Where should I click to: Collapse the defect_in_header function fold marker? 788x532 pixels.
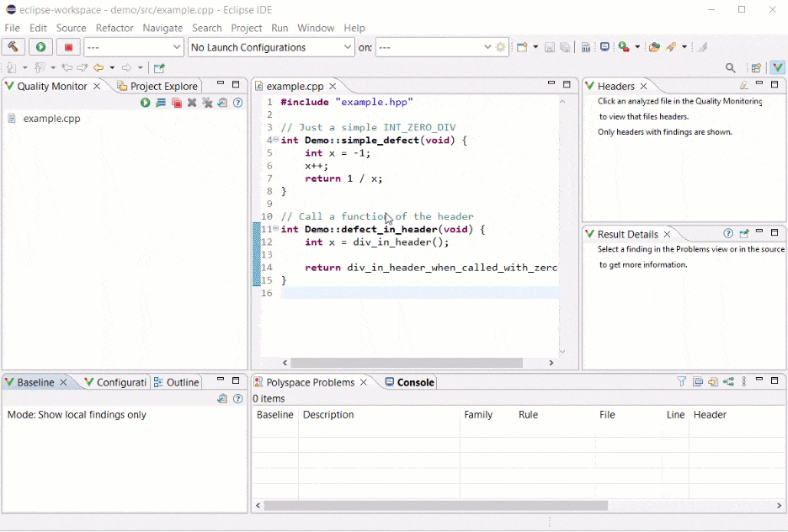[275, 229]
